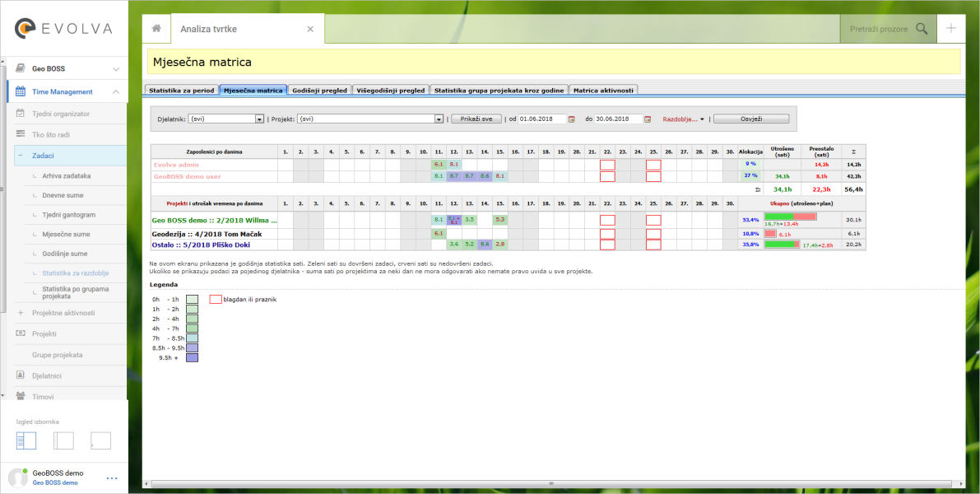This screenshot has height=494, width=980.
Task: Open Statistika grupa projekata kroz godine tab
Action: 499,90
